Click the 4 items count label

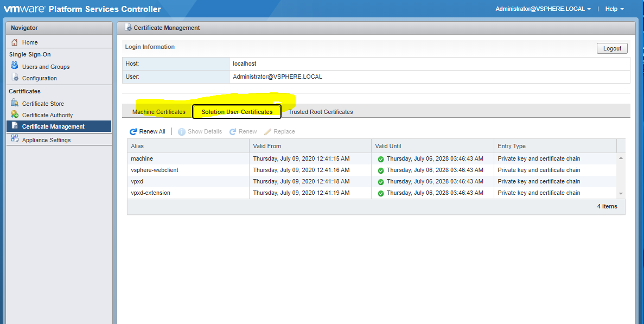(607, 206)
